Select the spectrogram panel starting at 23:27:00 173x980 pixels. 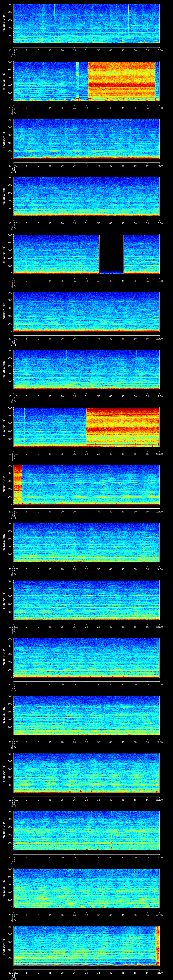(86, 773)
